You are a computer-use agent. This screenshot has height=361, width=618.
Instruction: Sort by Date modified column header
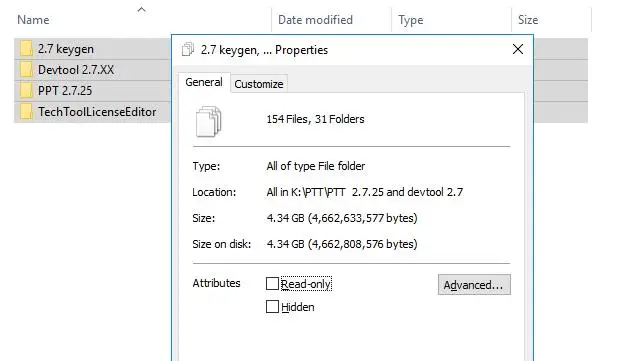point(315,20)
